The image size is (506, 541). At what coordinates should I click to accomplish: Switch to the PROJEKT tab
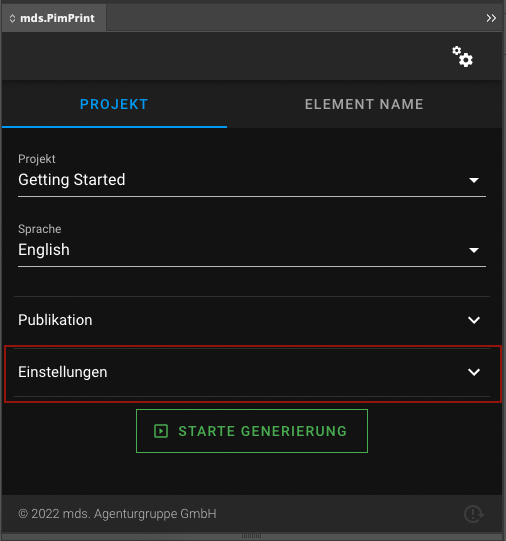pos(114,104)
